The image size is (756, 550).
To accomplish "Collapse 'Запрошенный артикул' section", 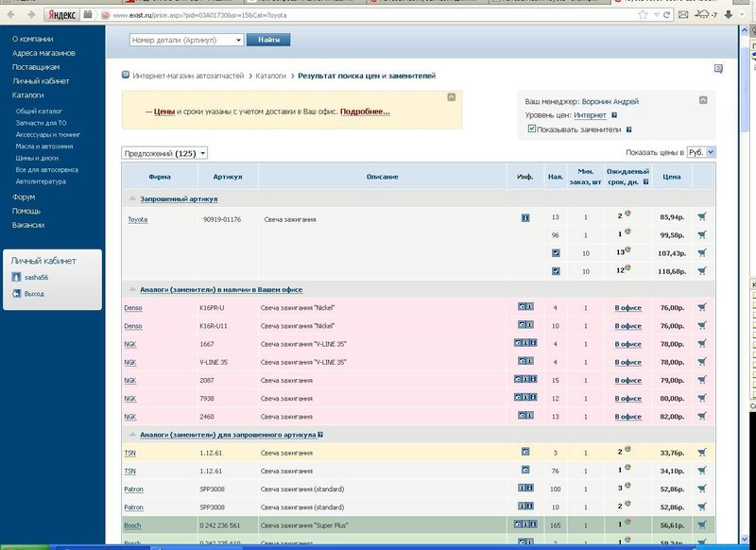I will [x=132, y=199].
